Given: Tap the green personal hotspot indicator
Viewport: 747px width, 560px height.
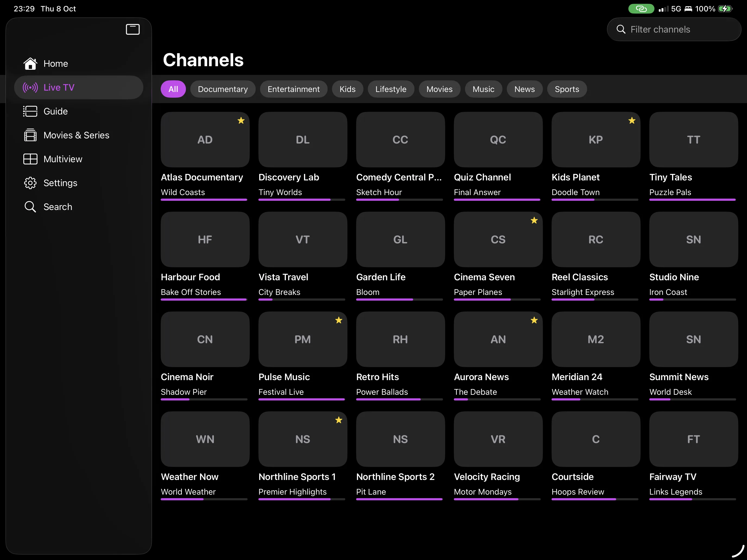Looking at the screenshot, I should pos(641,9).
